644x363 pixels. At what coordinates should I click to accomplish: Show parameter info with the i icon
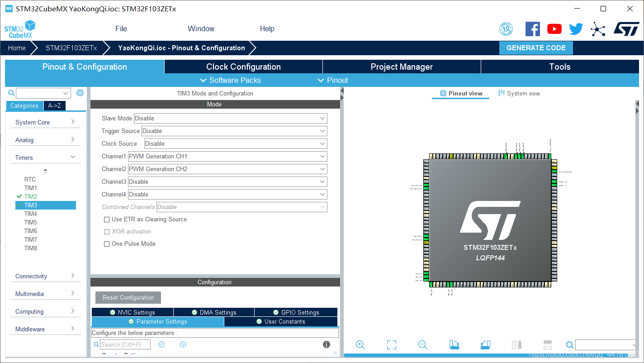[x=327, y=344]
